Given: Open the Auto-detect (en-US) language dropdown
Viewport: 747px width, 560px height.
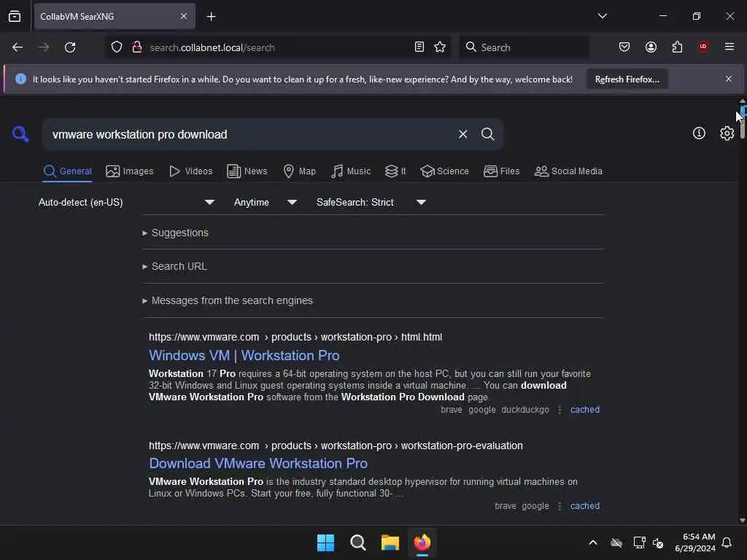Looking at the screenshot, I should (x=126, y=203).
